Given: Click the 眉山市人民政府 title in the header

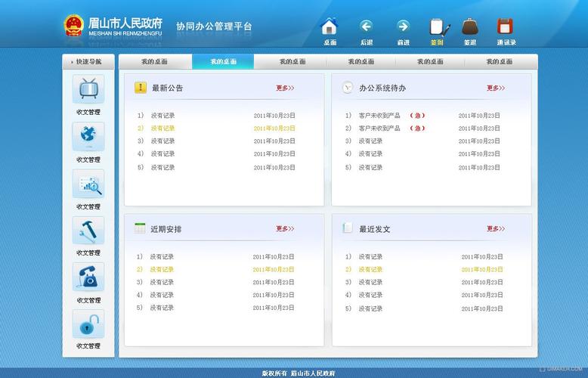Looking at the screenshot, I should tap(125, 23).
